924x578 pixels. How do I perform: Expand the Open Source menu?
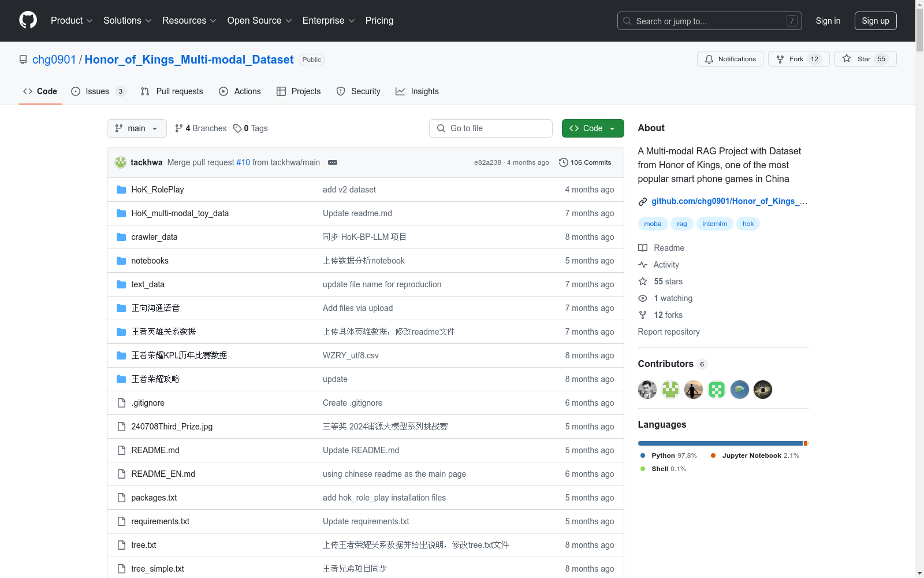pyautogui.click(x=260, y=20)
